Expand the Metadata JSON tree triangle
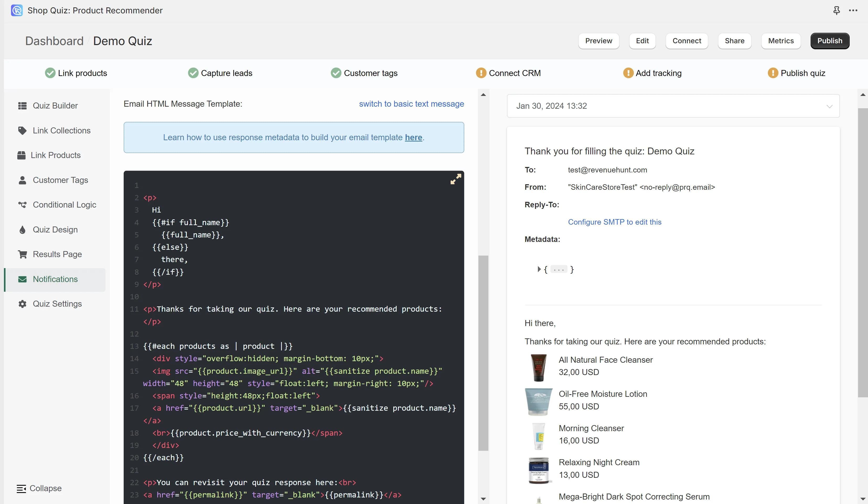Image resolution: width=868 pixels, height=504 pixels. [x=539, y=269]
